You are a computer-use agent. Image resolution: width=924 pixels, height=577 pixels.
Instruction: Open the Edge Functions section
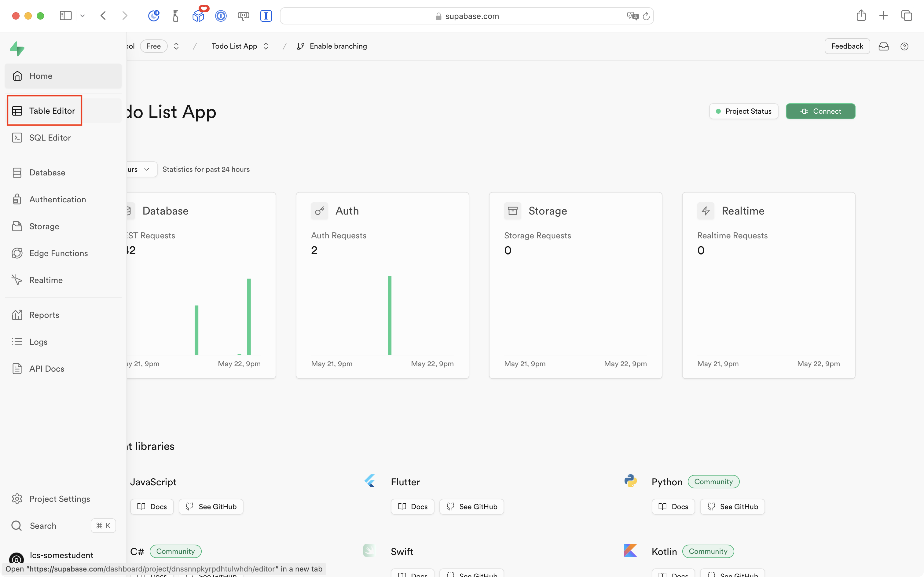click(58, 253)
